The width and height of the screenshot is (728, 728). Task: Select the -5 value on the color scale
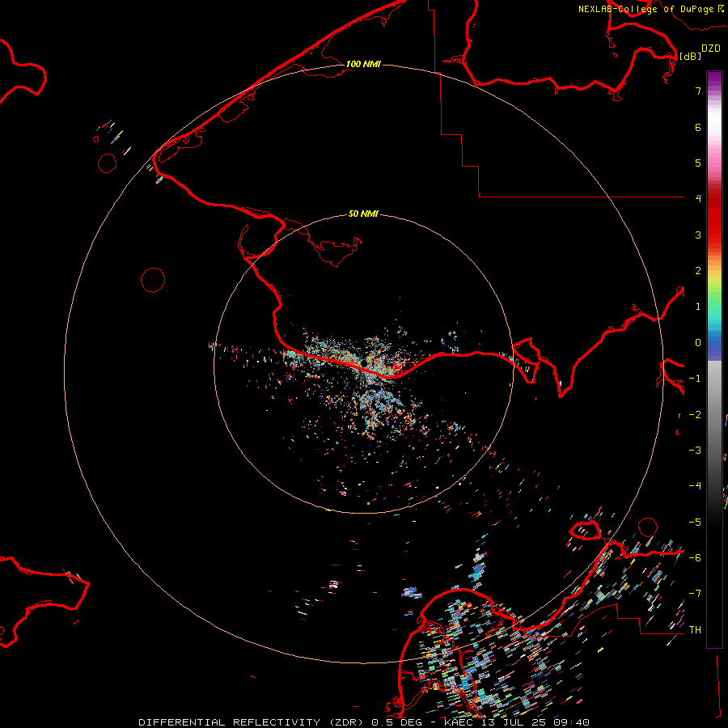click(695, 523)
